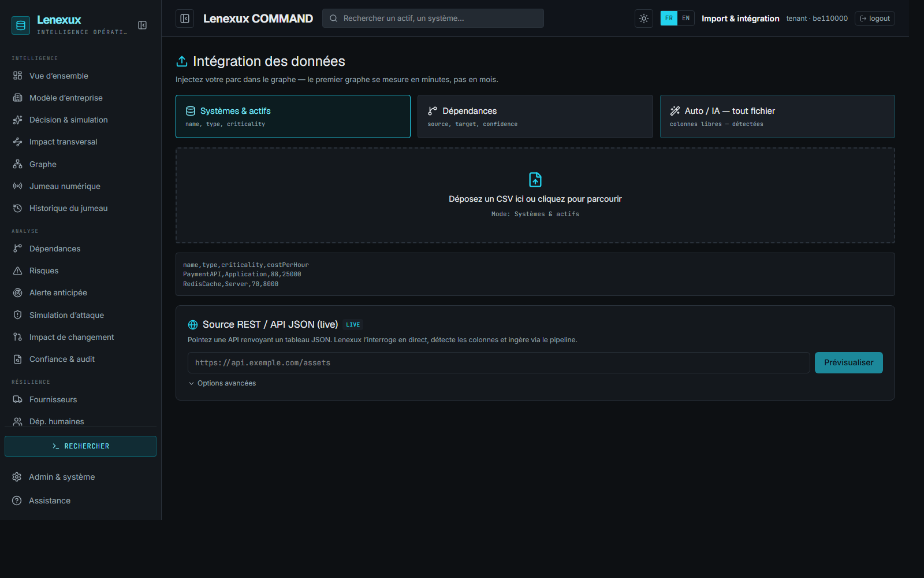The image size is (924, 578).
Task: Open the Graphe icon in sidebar
Action: point(17,164)
